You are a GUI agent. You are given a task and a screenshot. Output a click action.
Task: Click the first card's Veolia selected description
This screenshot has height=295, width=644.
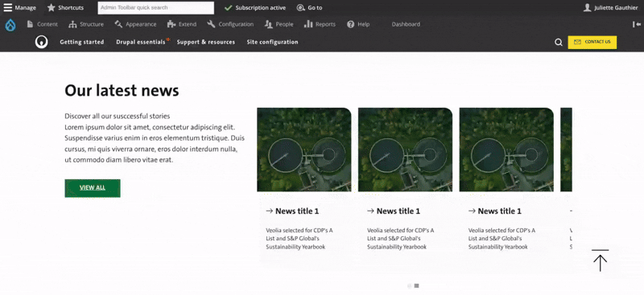299,239
